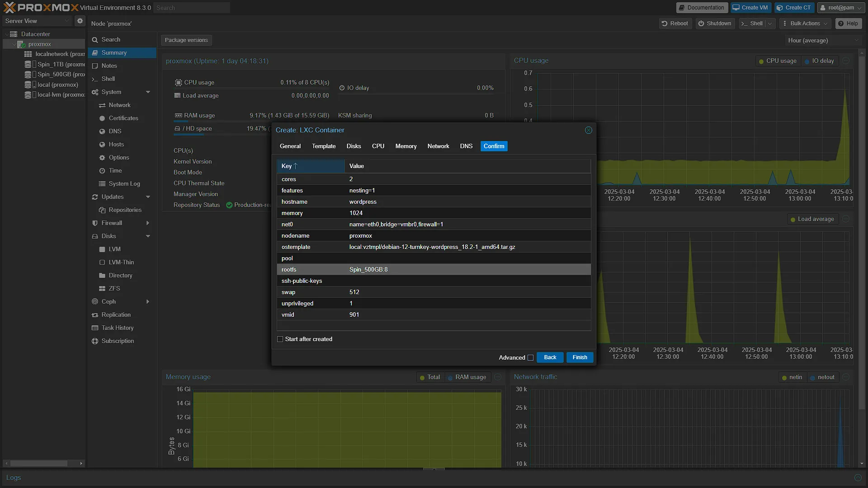Image resolution: width=868 pixels, height=488 pixels.
Task: Click the Reboot node button
Action: click(x=675, y=23)
